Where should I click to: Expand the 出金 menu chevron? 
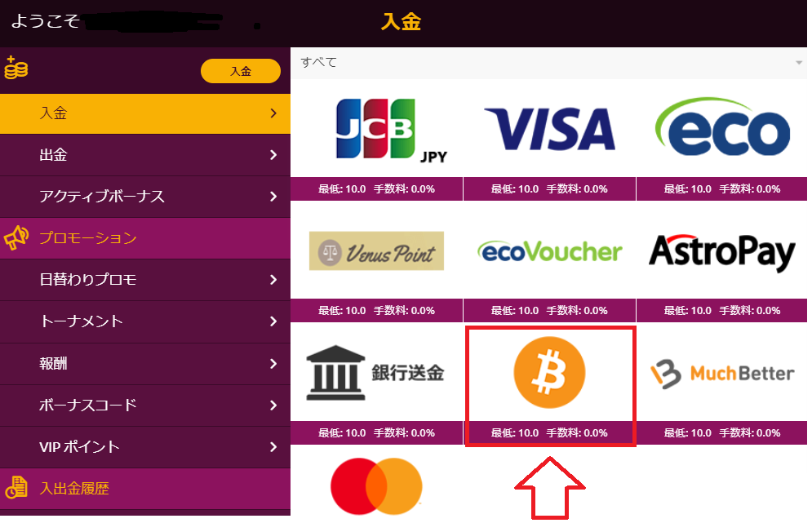(273, 155)
